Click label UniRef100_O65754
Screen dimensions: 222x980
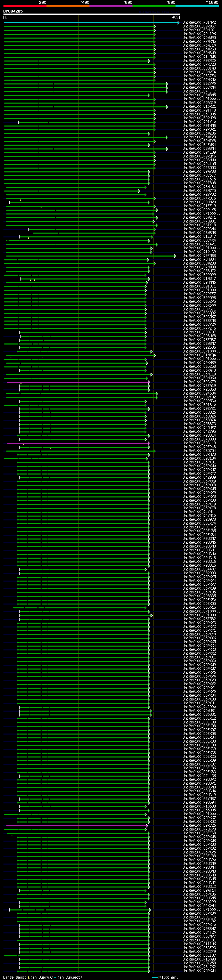click(199, 451)
